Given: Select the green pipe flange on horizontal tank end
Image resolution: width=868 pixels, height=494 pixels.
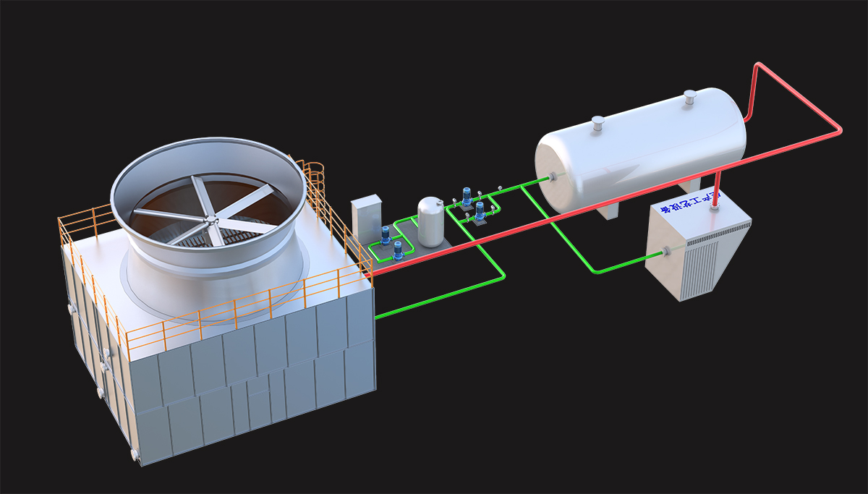Looking at the screenshot, I should click(x=551, y=177).
